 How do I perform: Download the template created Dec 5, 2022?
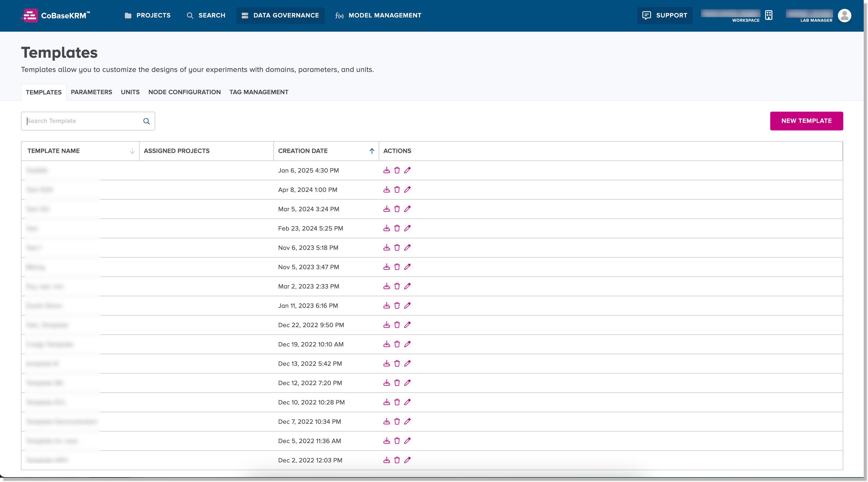[386, 441]
